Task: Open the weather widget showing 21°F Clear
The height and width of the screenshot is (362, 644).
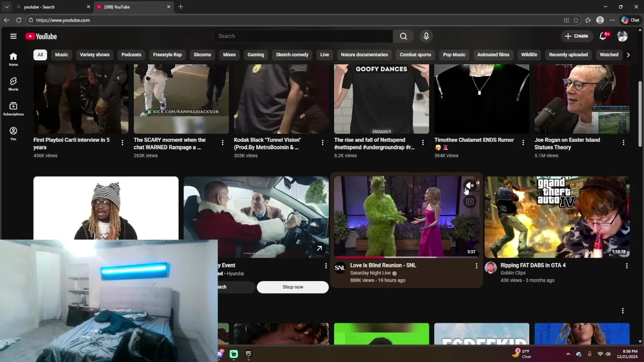Action: click(522, 353)
